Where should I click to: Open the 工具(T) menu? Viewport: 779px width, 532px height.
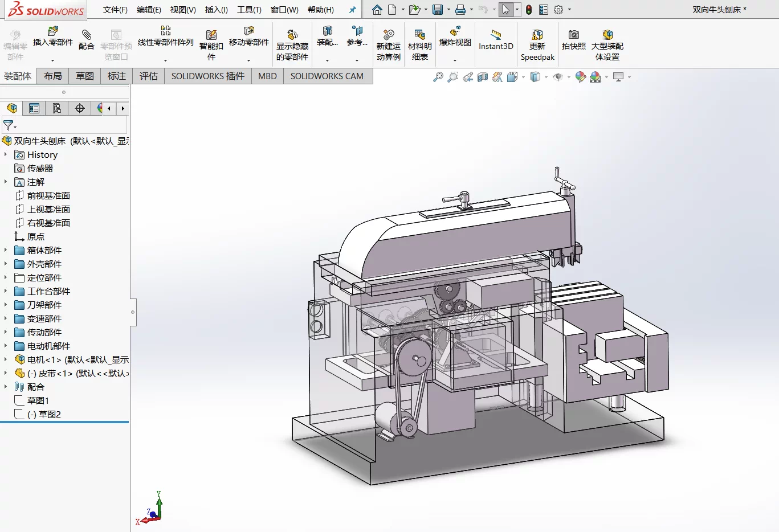point(249,10)
